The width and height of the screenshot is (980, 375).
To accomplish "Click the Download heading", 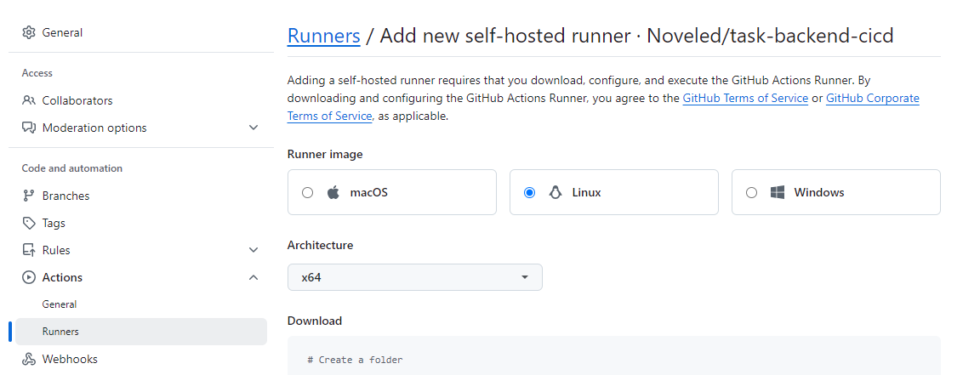I will tap(315, 321).
